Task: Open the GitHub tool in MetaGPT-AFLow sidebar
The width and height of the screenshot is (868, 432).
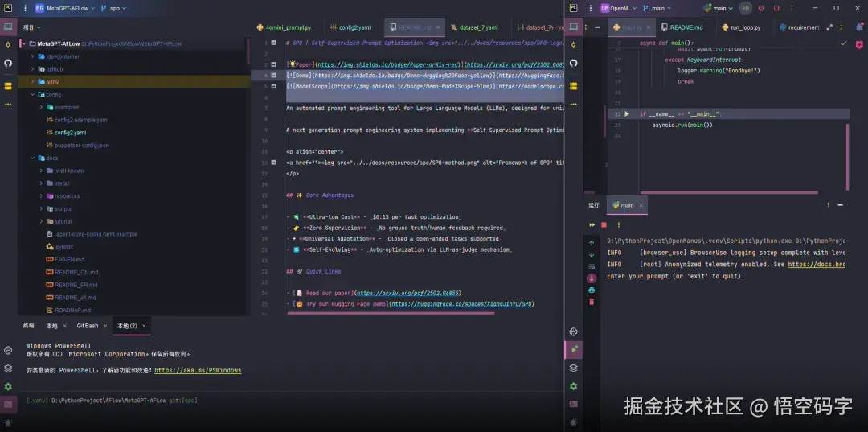Action: coord(8,63)
